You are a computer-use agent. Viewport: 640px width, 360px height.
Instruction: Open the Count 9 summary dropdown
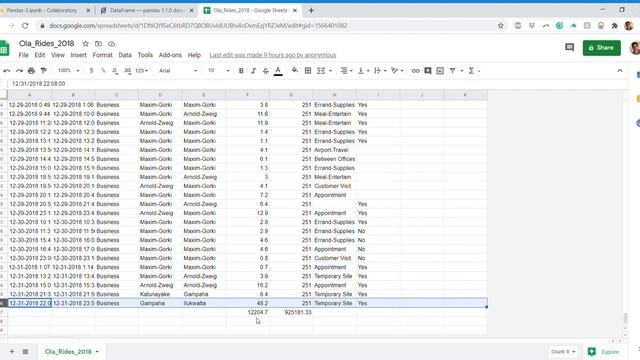coord(563,351)
